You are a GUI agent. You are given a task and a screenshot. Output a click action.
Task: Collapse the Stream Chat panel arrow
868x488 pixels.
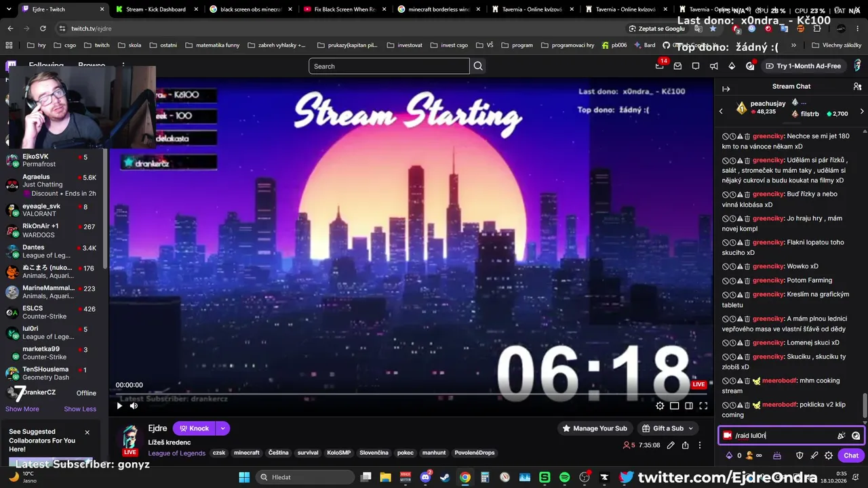pyautogui.click(x=726, y=89)
